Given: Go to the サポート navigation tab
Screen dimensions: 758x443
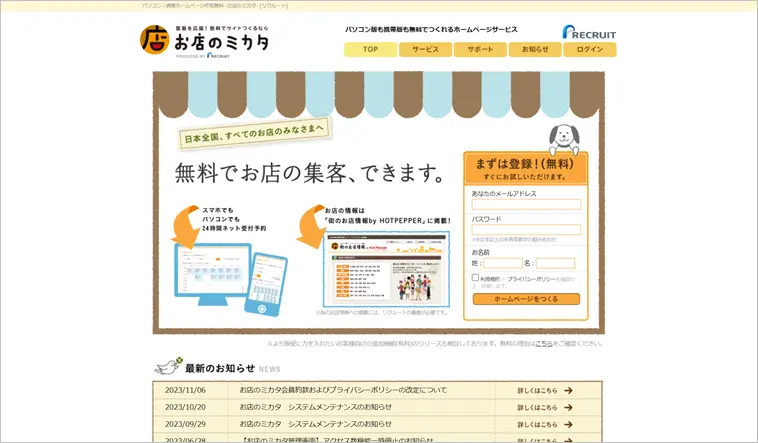Looking at the screenshot, I should coord(480,49).
